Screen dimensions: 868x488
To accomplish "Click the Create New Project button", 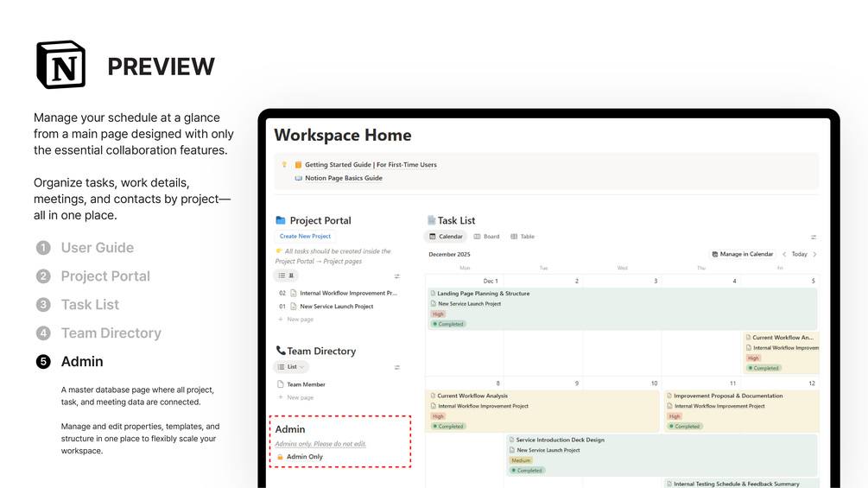I will click(305, 237).
